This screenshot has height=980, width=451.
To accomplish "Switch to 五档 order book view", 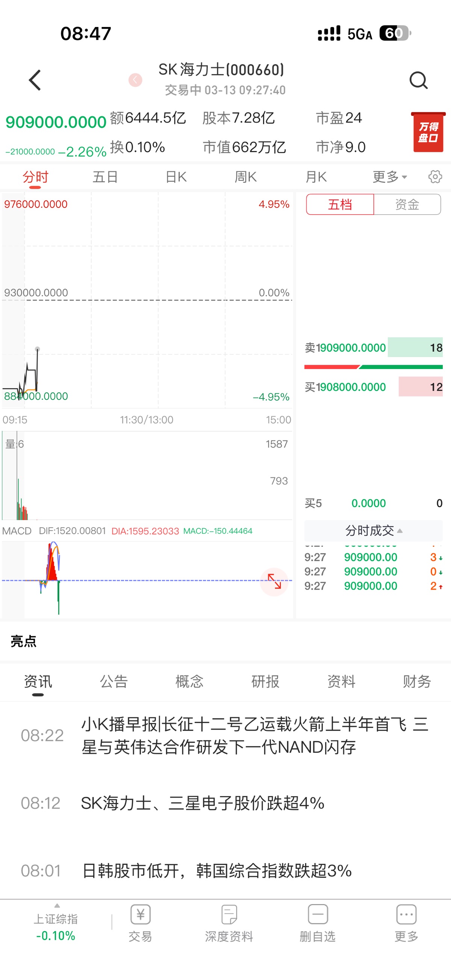I will (x=340, y=204).
